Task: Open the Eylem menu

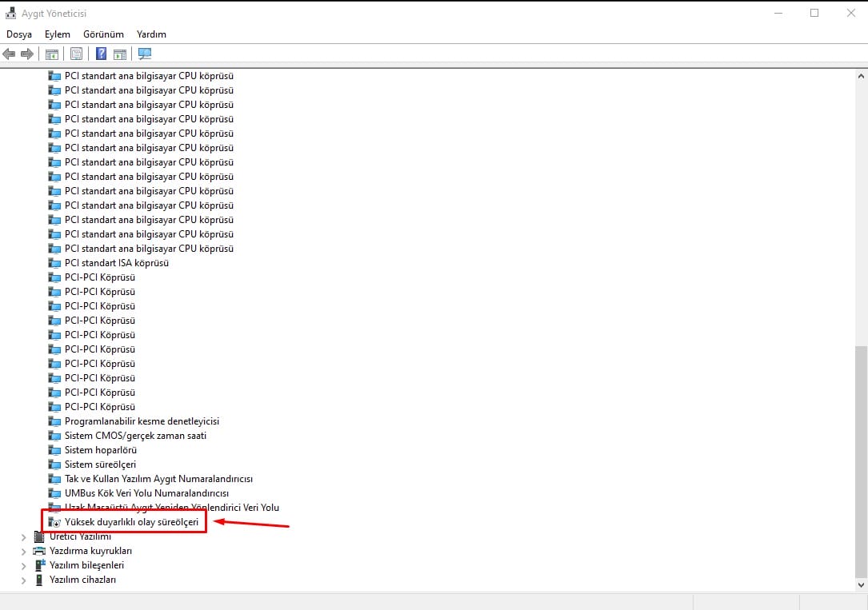Action: point(58,34)
